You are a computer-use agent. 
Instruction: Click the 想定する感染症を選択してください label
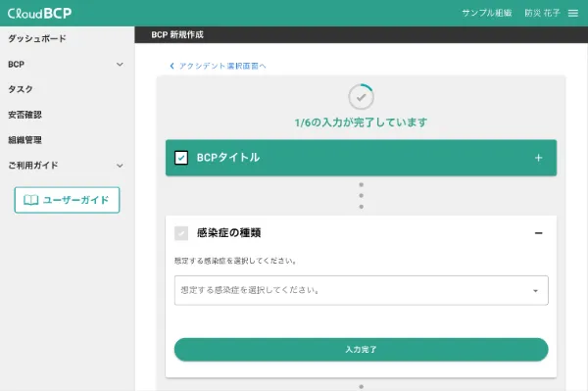click(x=235, y=261)
